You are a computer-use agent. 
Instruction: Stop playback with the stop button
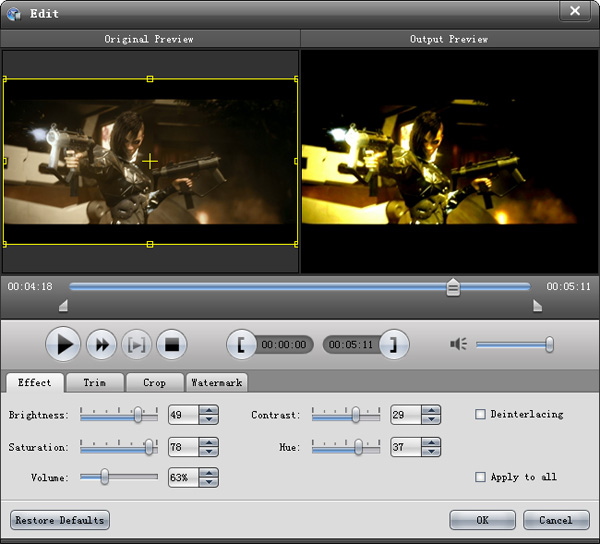(x=172, y=344)
